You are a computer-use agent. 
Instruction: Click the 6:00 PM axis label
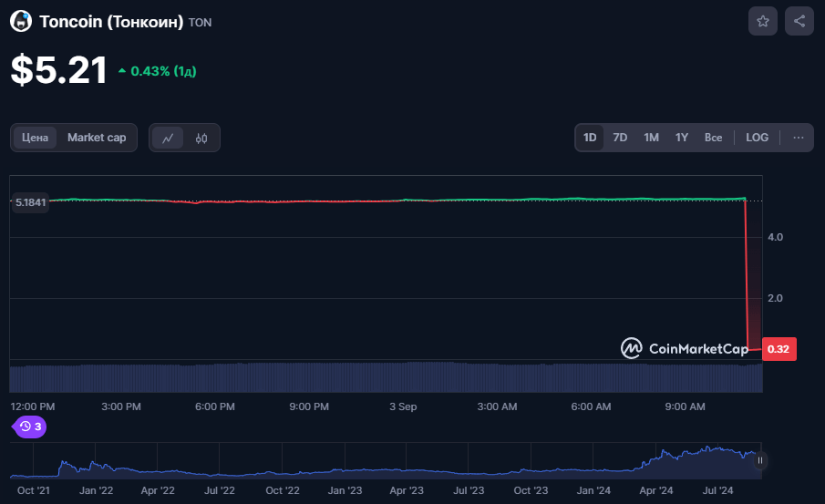[214, 406]
